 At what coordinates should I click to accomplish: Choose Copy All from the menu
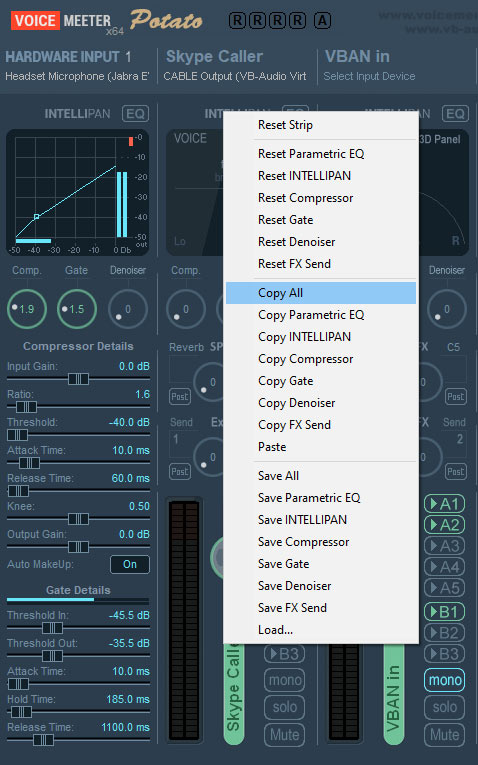click(x=321, y=293)
